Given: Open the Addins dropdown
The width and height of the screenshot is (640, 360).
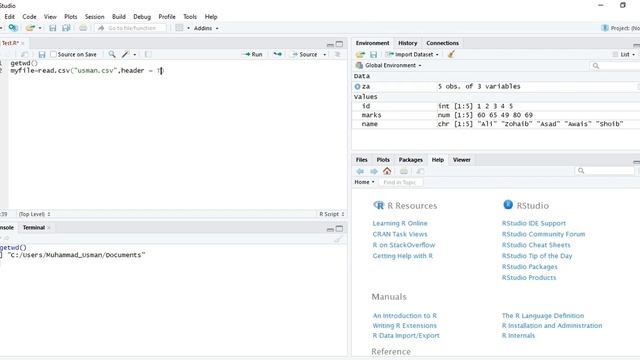Looking at the screenshot, I should point(206,28).
